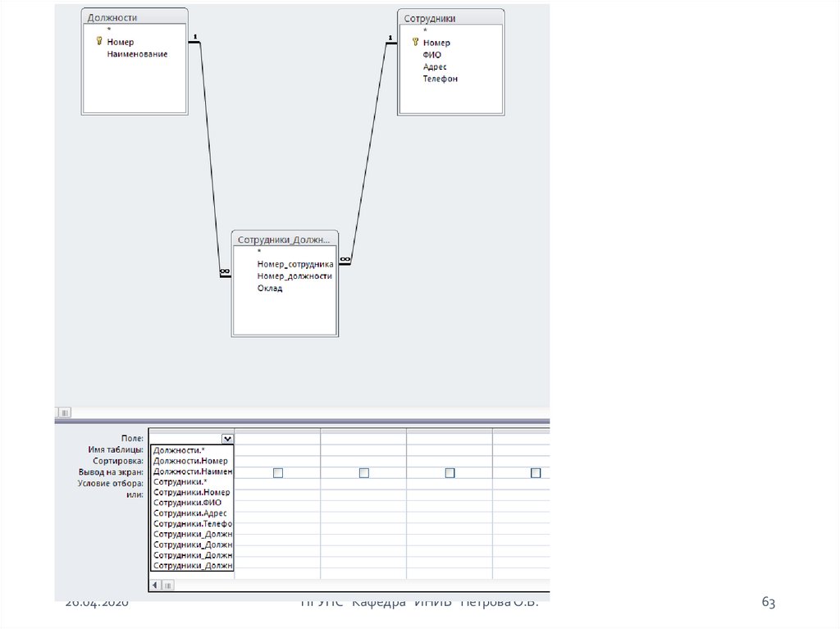
Task: Select Оклад field in Сотрудники_Должн table
Action: pos(269,289)
